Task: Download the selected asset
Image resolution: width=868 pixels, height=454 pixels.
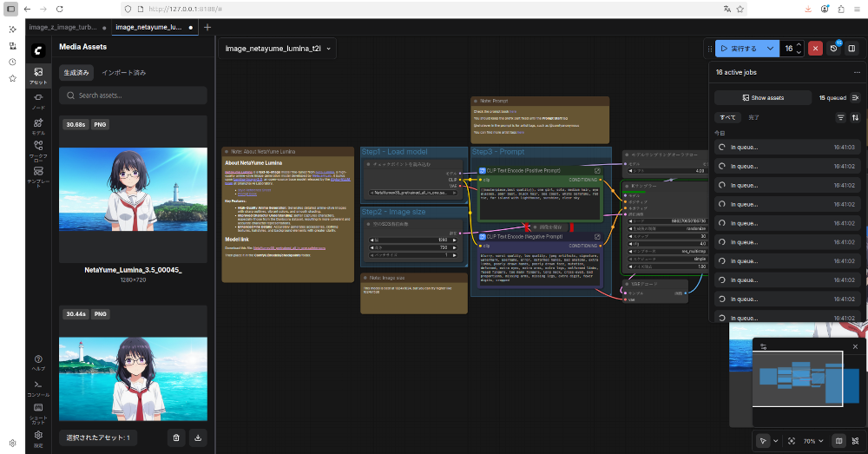Action: click(x=198, y=438)
